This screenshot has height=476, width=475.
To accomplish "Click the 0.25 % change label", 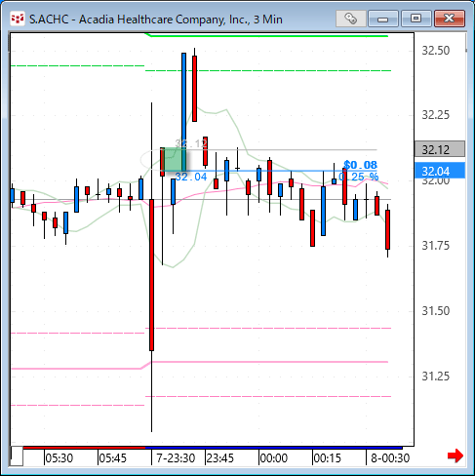I will click(359, 177).
